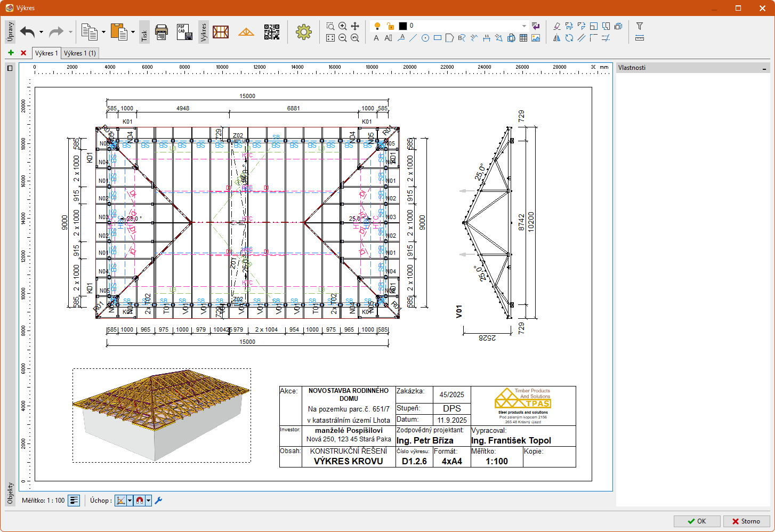Export the drawing using the PDF CAD icon
Screen dimensions: 775x532
pos(184,32)
